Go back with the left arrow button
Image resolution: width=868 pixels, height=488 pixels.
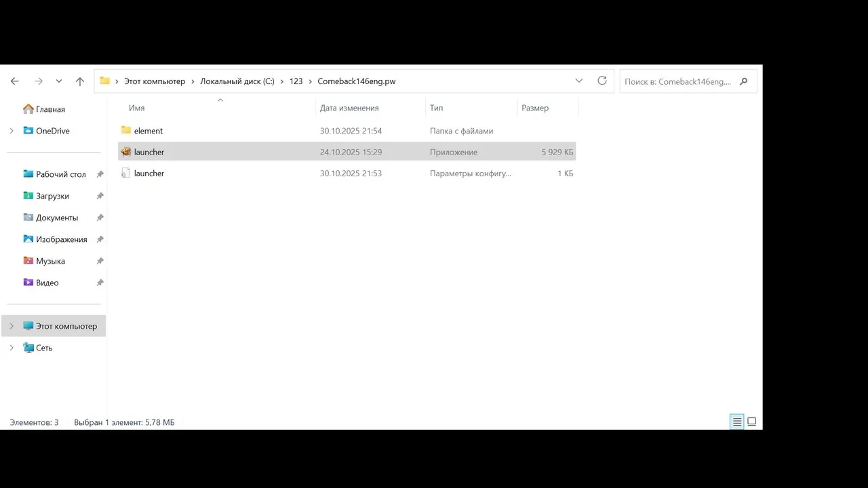coord(15,81)
